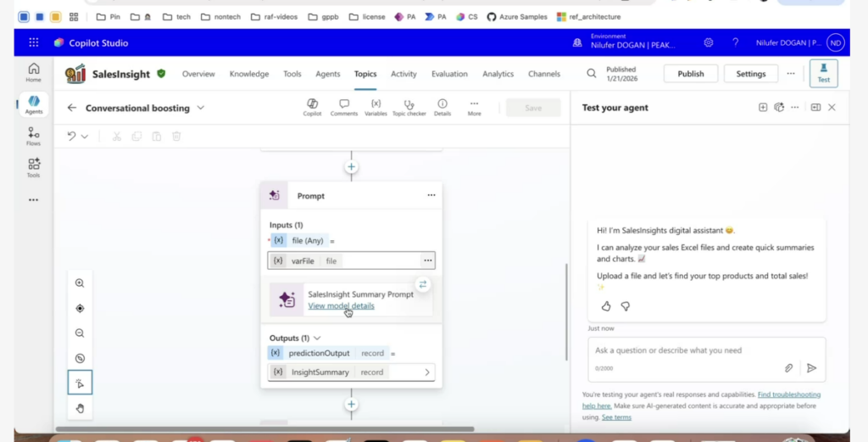The image size is (868, 442).
Task: Open the InsightSummary variable chevron
Action: tap(426, 372)
